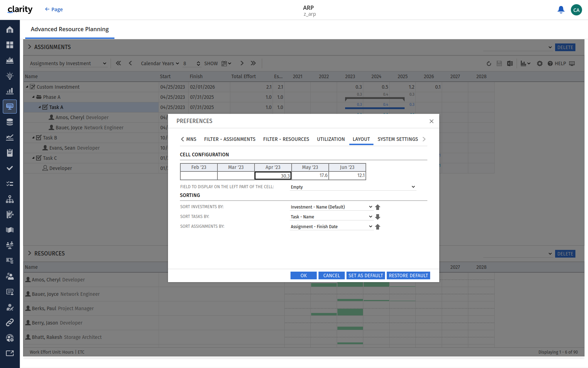Image resolution: width=588 pixels, height=368 pixels.
Task: Click RESTORE DEFAULT
Action: click(408, 276)
